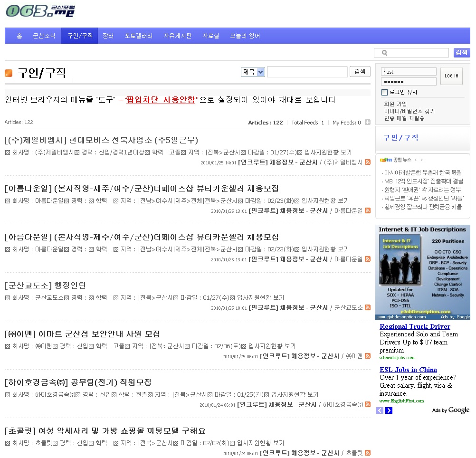
Task: Click the RSS icon for 하이호경금속 post
Action: pyautogui.click(x=367, y=405)
